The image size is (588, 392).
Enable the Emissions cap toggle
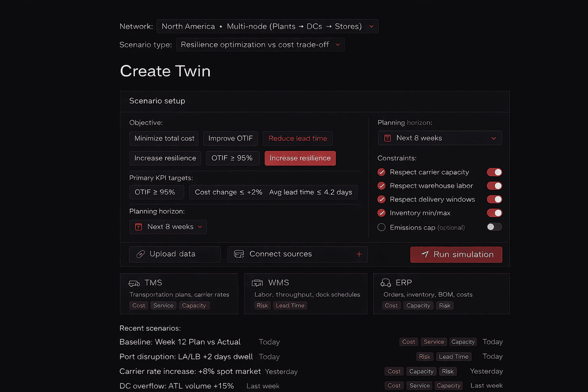coord(494,227)
